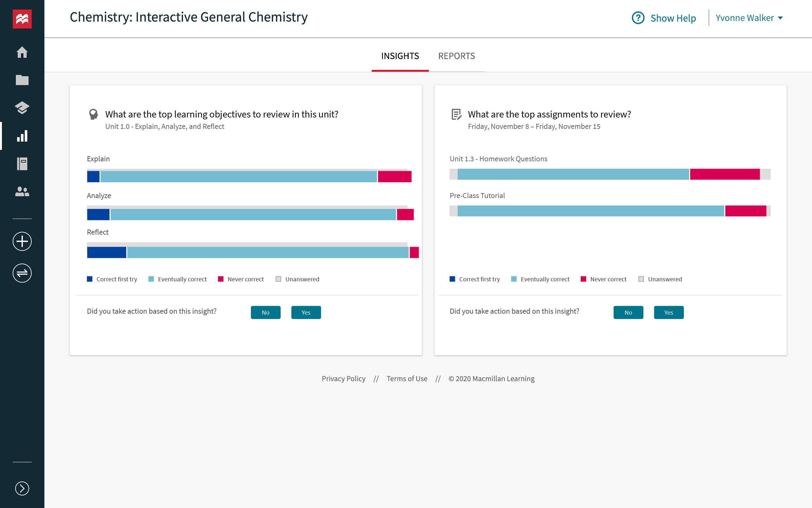Image resolution: width=812 pixels, height=508 pixels.
Task: Click the Friday, November 8 date range text
Action: click(x=534, y=126)
